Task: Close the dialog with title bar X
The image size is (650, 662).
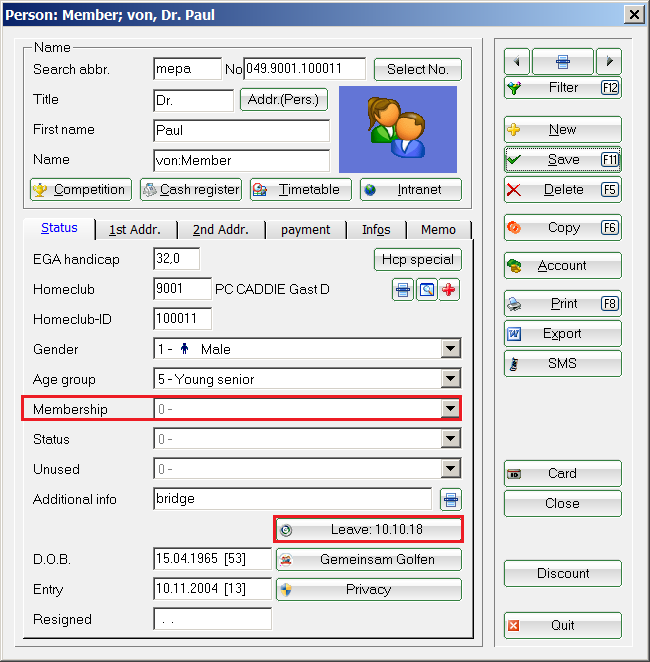Action: coord(634,15)
